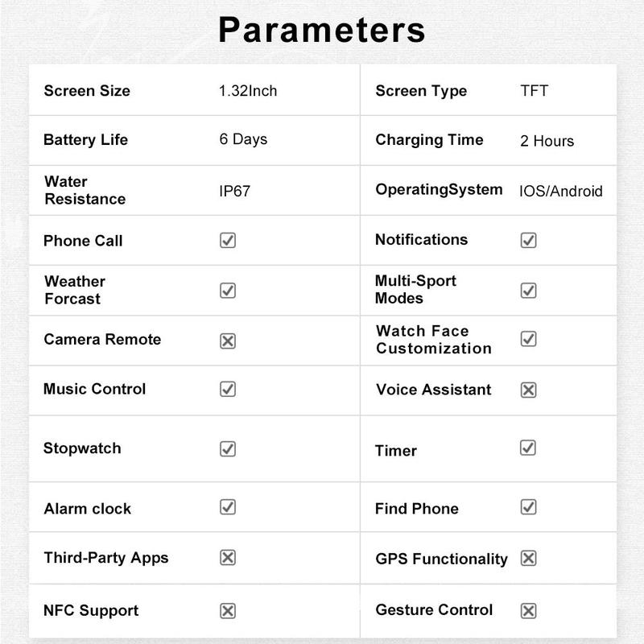Viewport: 644px width, 644px height.
Task: Toggle the Stopwatch checkbox
Action: tap(228, 448)
